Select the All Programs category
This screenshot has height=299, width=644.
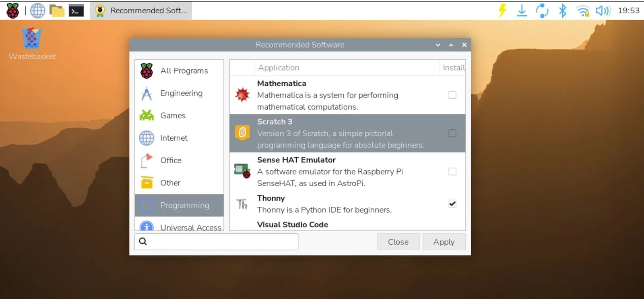coord(179,71)
